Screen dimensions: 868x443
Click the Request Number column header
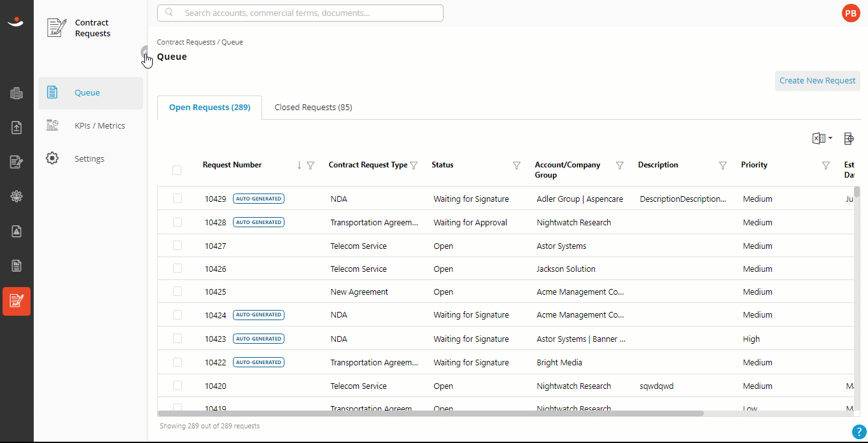[232, 165]
